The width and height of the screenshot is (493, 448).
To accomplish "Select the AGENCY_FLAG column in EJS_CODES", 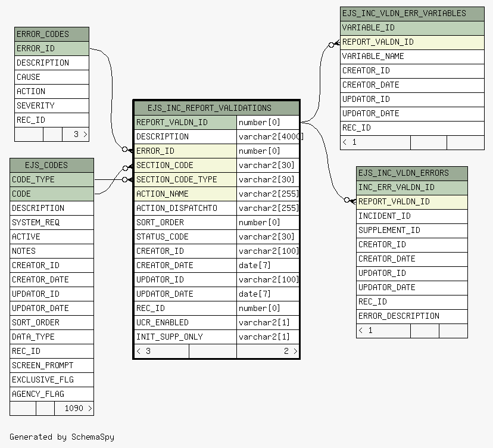I will pos(52,394).
